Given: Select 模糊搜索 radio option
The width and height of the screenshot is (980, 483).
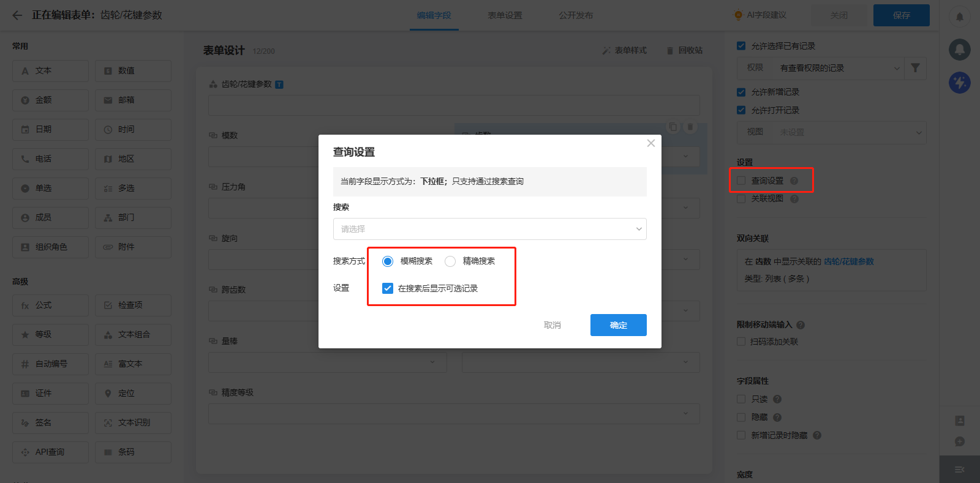Looking at the screenshot, I should 388,261.
